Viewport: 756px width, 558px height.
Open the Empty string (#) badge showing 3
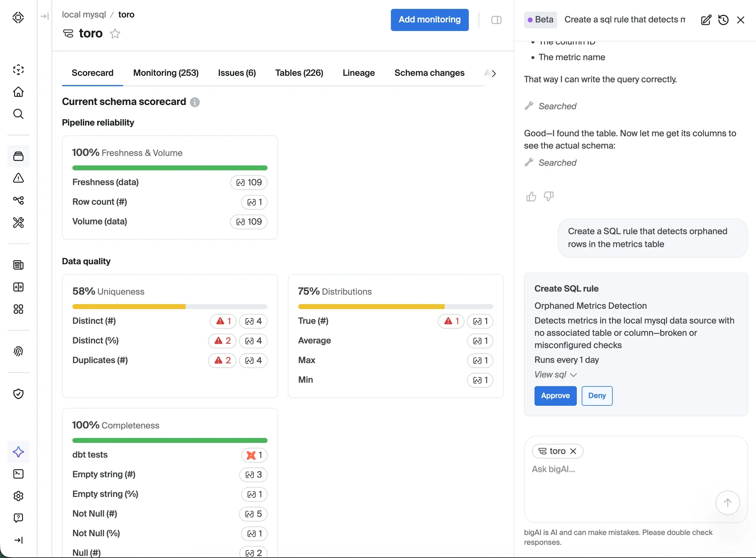253,475
